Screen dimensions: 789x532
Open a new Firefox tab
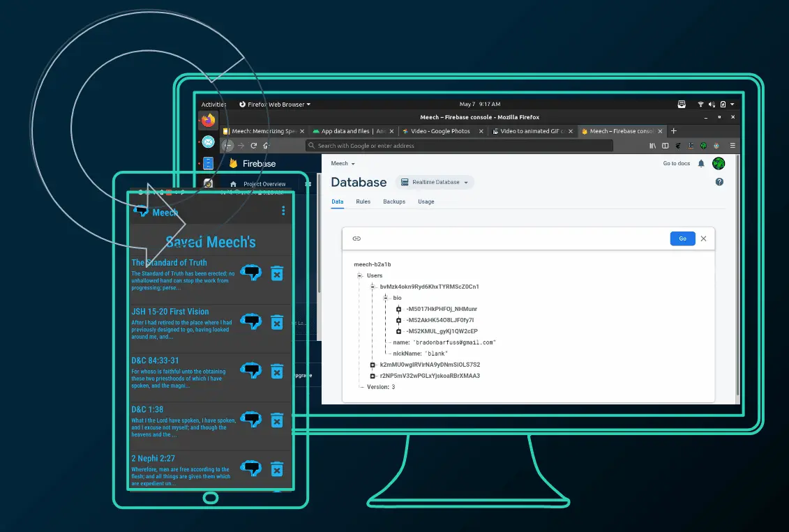[x=674, y=131]
